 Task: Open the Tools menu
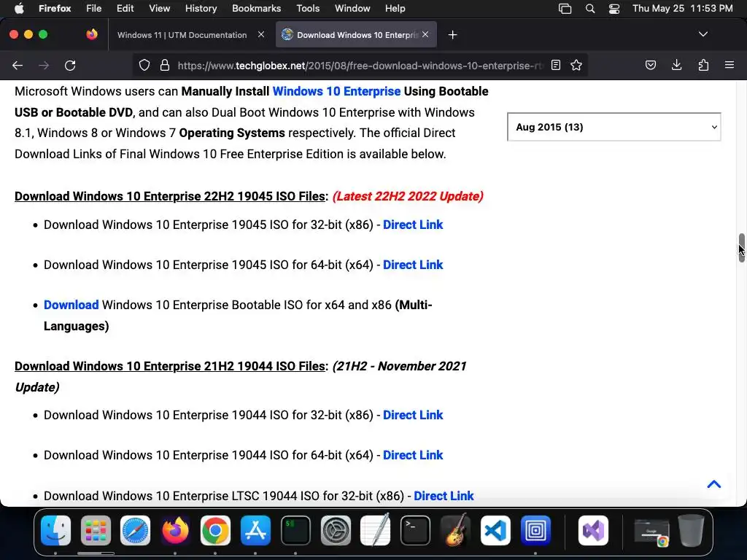(308, 9)
